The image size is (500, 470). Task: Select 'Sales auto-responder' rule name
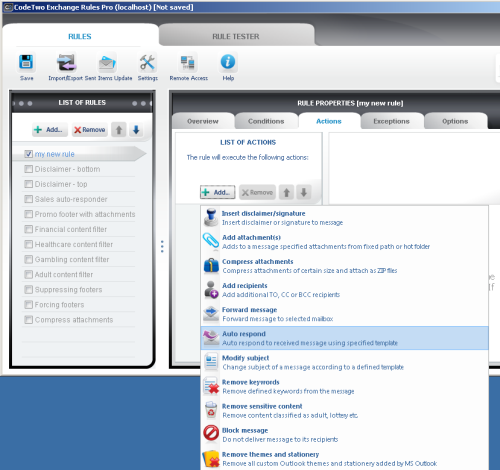click(x=71, y=199)
